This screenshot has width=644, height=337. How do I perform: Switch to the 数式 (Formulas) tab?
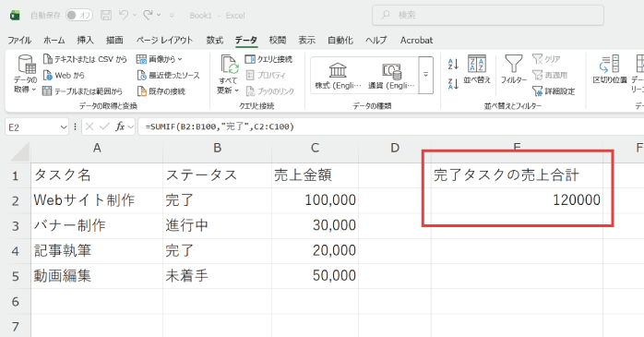[214, 41]
